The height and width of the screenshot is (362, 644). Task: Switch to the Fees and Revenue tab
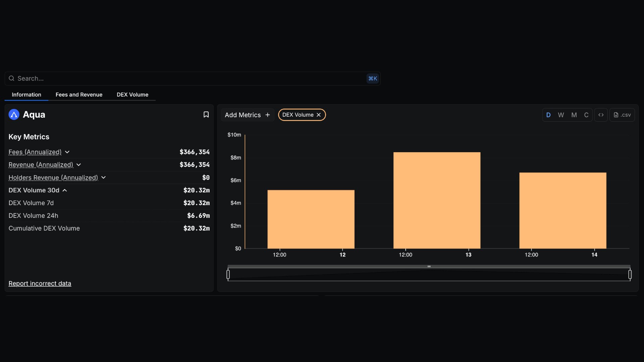[x=79, y=95]
